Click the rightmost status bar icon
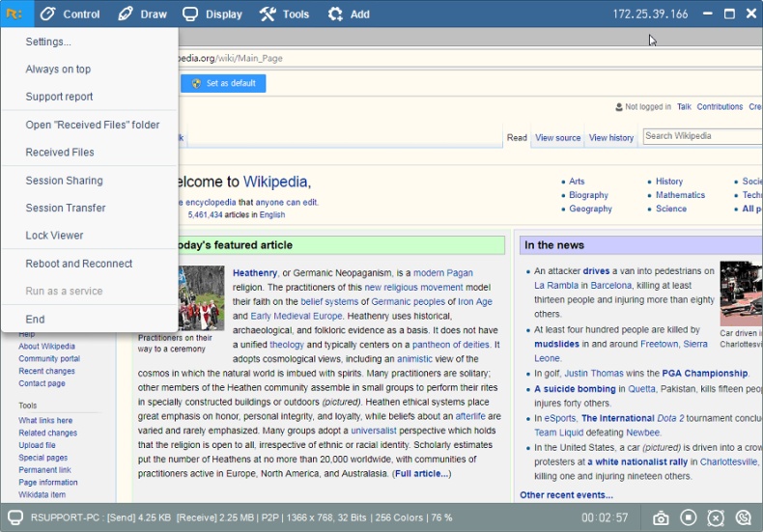763x532 pixels. pos(744,518)
